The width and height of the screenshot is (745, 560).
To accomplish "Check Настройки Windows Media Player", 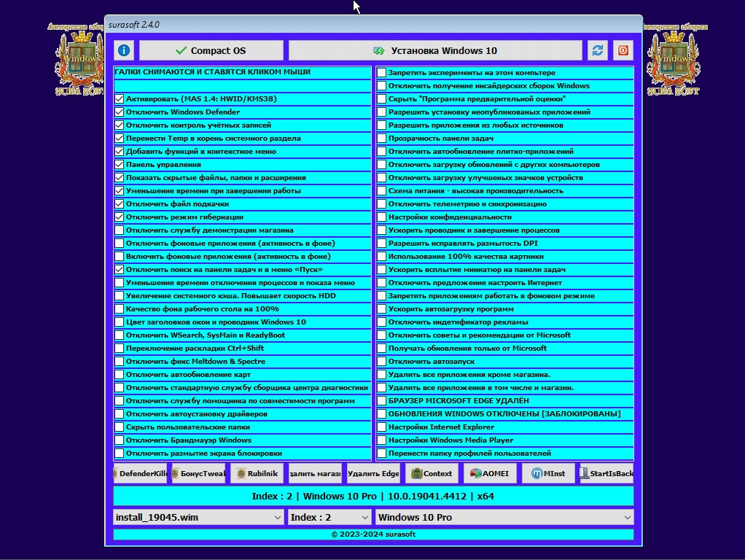I will (x=381, y=440).
